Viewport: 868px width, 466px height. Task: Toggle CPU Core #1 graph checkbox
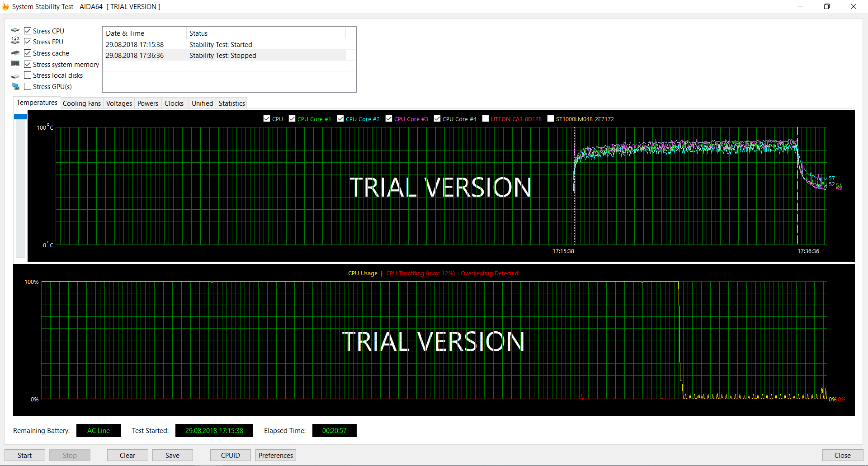coord(292,118)
